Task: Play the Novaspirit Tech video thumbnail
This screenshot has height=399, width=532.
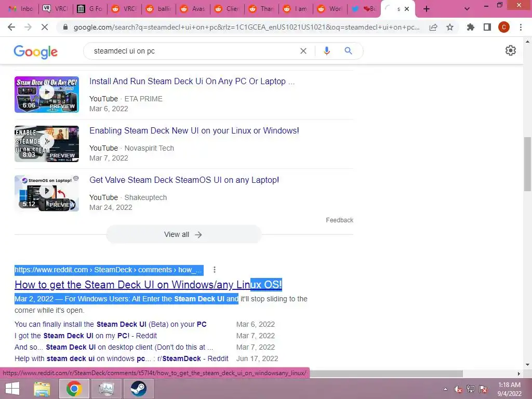Action: click(x=46, y=143)
